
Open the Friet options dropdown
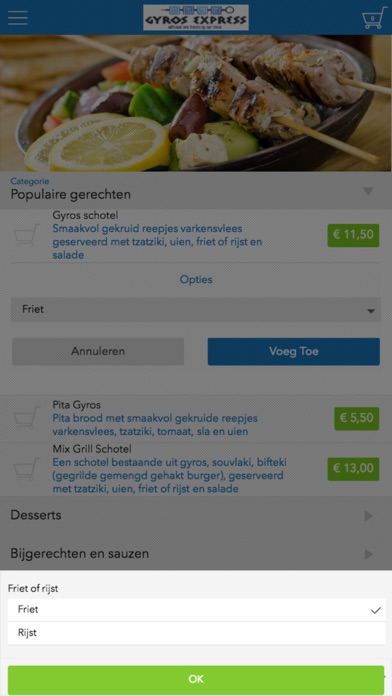[196, 309]
